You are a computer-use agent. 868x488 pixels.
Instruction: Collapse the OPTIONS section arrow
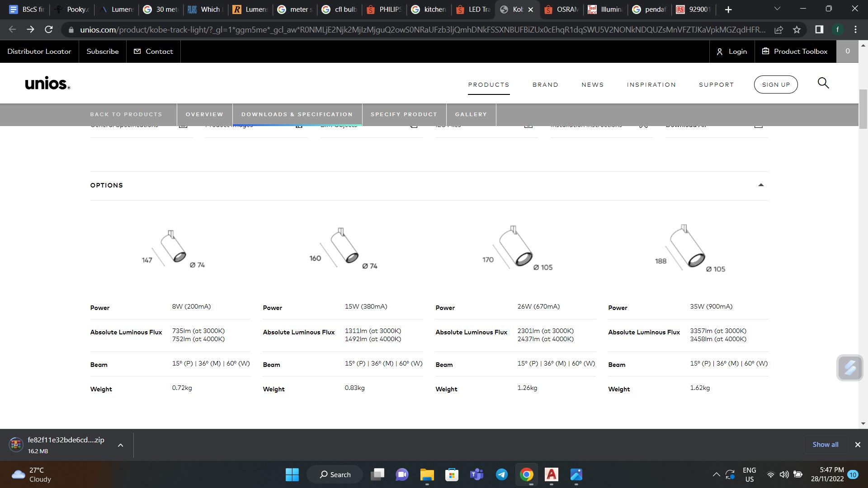(761, 185)
